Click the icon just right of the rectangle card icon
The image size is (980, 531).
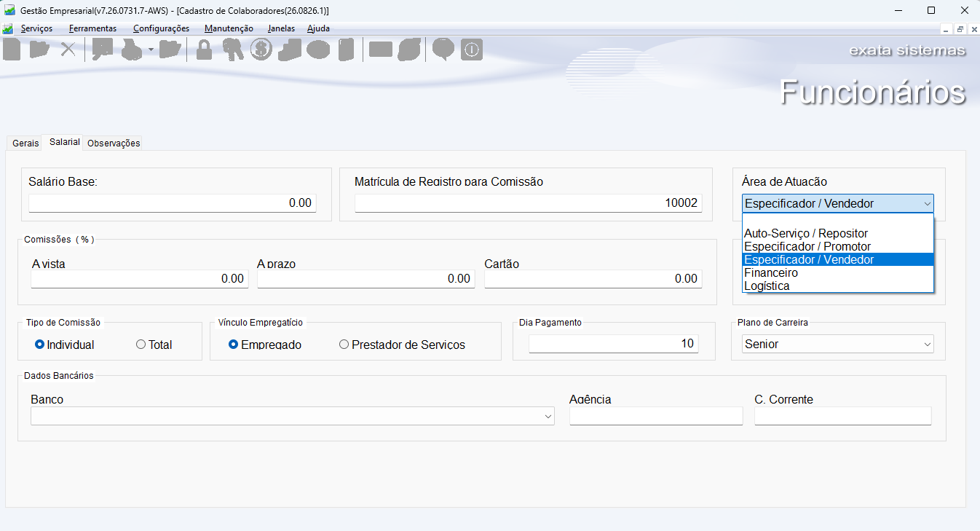pyautogui.click(x=410, y=50)
